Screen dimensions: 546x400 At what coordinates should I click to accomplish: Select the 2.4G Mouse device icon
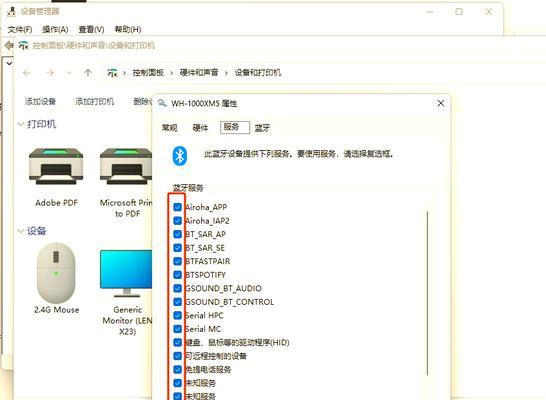56,272
